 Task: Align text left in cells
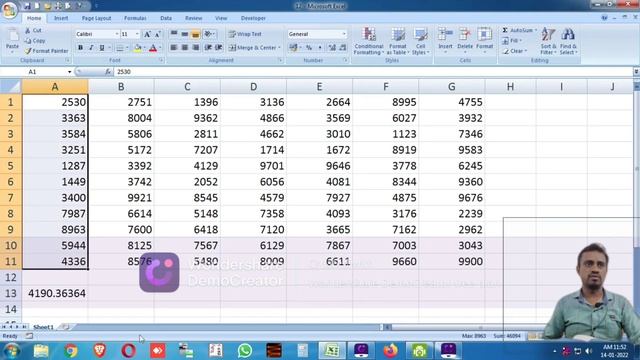(174, 48)
